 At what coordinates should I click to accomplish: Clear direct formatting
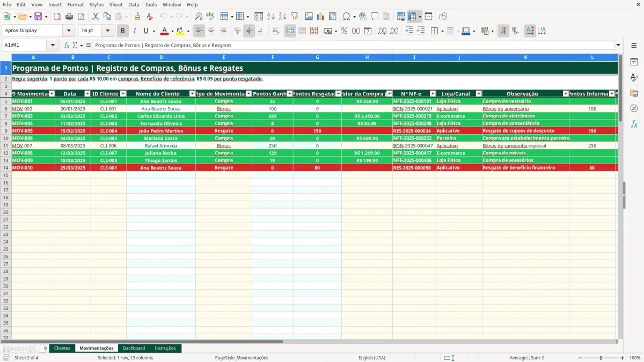point(149,17)
